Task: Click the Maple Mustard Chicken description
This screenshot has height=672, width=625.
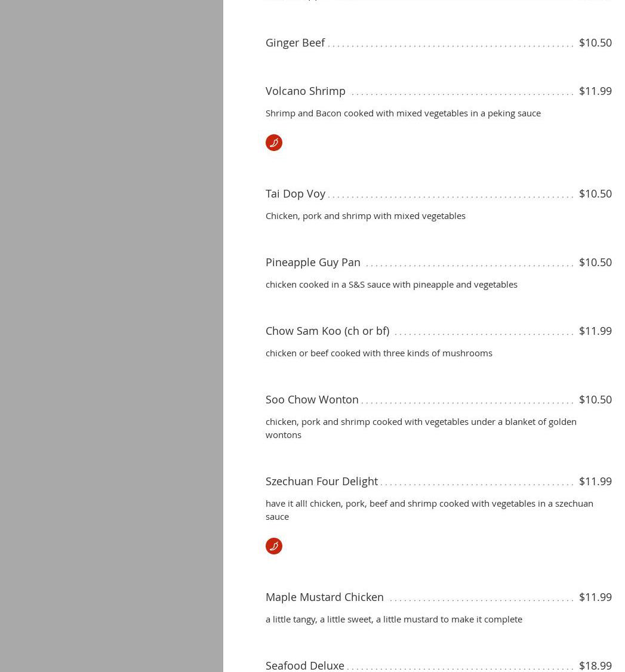Action: pyautogui.click(x=393, y=619)
